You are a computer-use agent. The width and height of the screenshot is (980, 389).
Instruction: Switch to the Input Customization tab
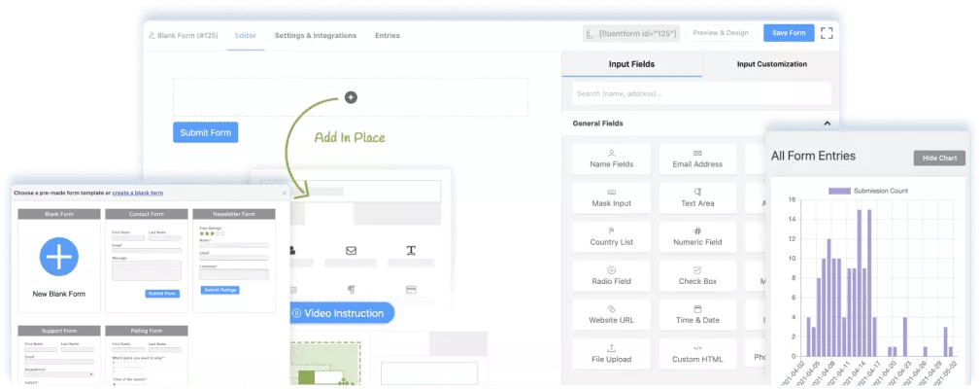pyautogui.click(x=771, y=64)
